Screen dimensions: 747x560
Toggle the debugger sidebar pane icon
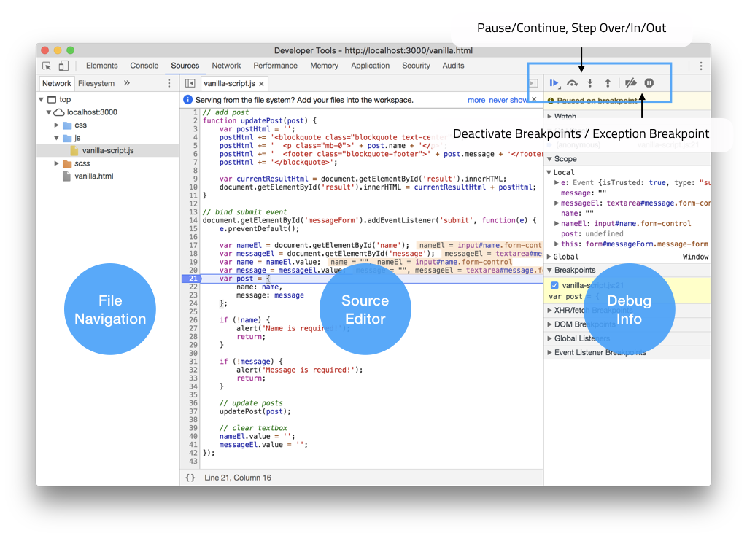pyautogui.click(x=533, y=83)
